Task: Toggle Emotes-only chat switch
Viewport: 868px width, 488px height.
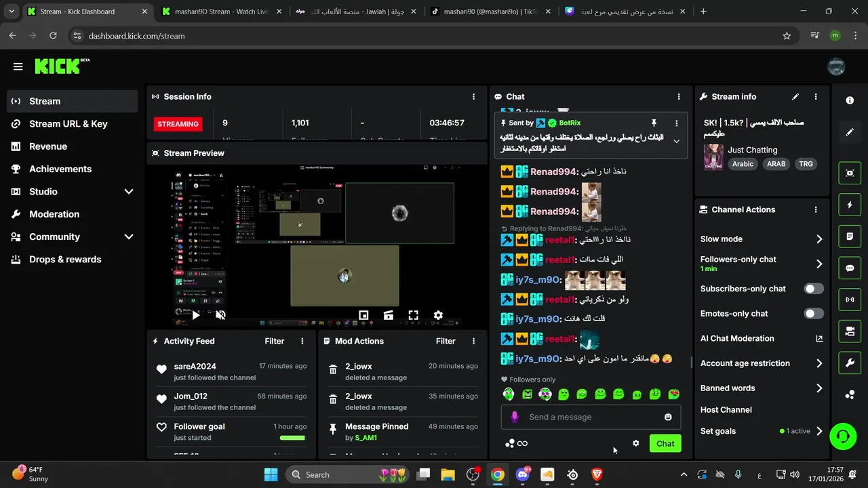Action: point(814,314)
